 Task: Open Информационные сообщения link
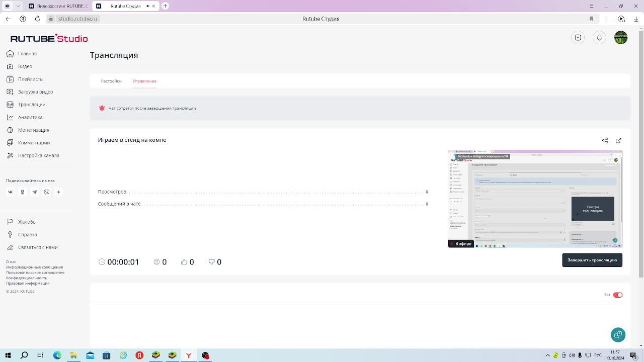[x=35, y=267]
